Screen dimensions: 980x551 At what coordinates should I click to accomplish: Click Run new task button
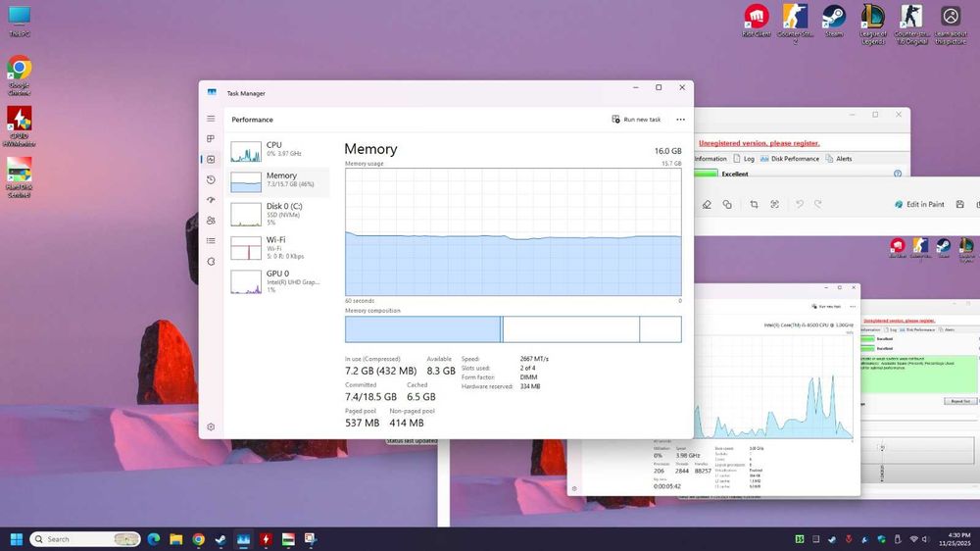[x=636, y=120]
